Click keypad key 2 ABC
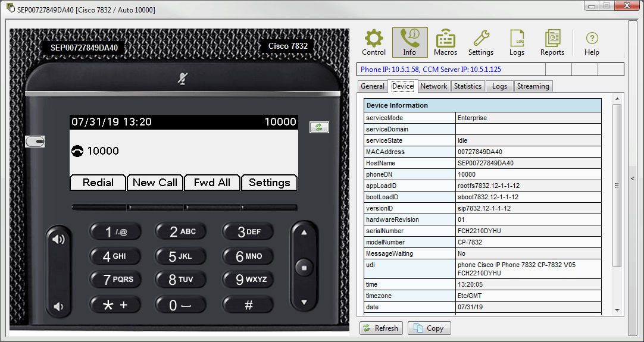The image size is (644, 342). pyautogui.click(x=181, y=232)
